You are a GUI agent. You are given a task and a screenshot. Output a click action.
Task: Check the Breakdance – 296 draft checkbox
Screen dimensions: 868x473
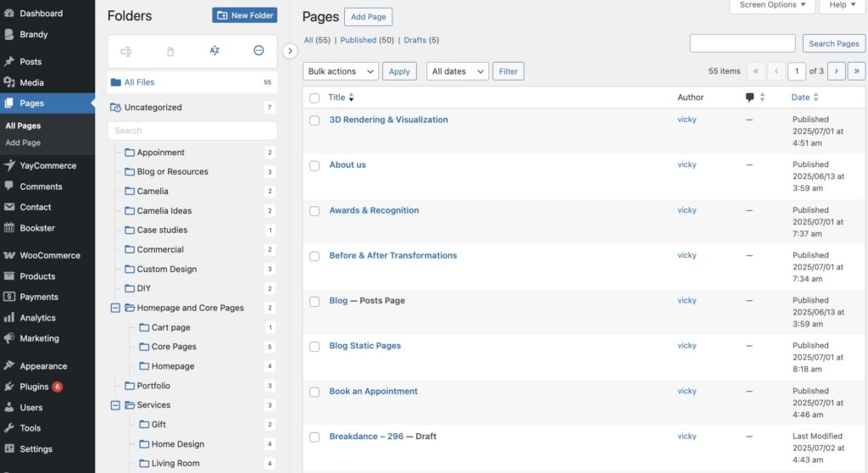314,437
